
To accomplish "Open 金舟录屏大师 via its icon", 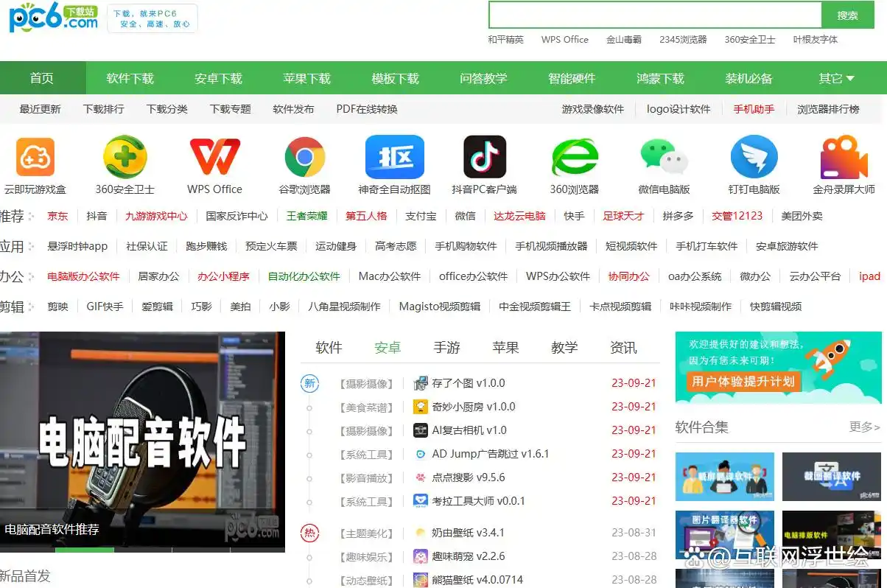I will click(x=844, y=157).
